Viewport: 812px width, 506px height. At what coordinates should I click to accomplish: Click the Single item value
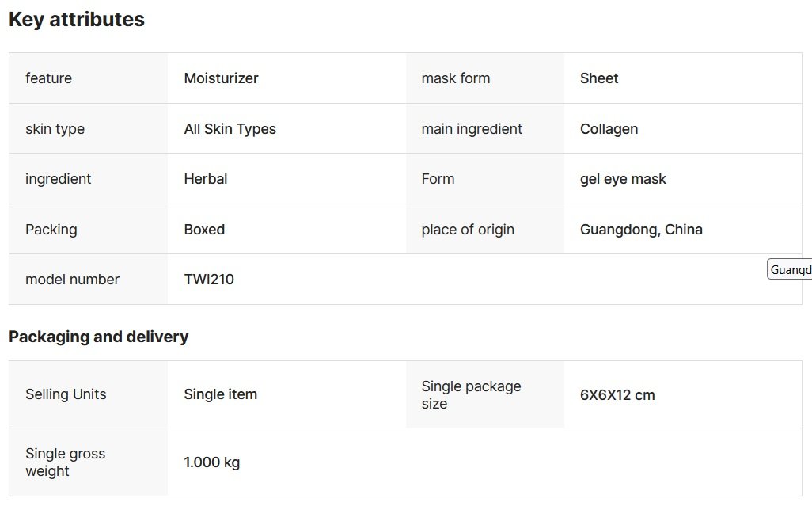click(220, 394)
